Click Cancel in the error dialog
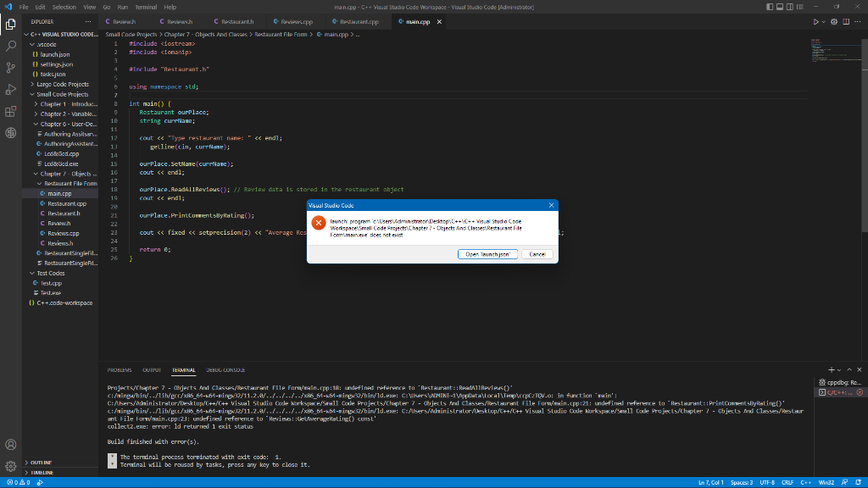868x488 pixels. [537, 254]
